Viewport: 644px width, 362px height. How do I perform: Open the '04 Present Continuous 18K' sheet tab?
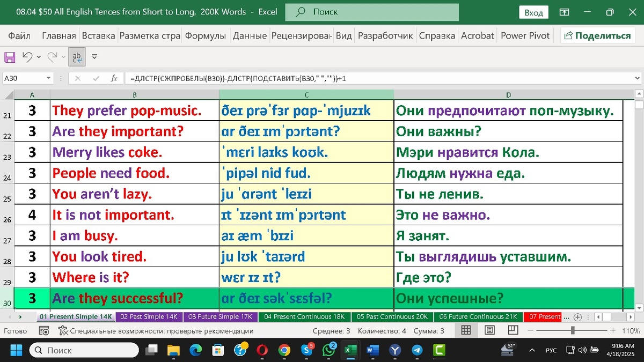pos(304,316)
